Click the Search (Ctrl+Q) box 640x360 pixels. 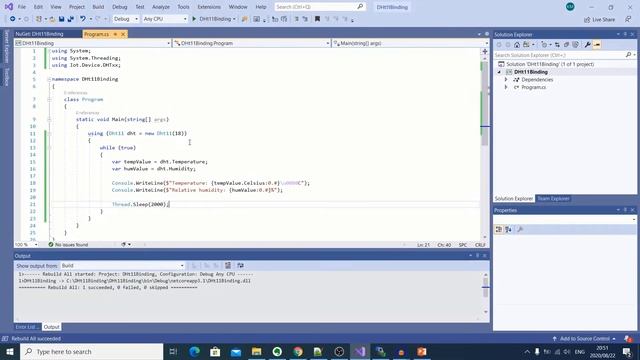click(320, 7)
